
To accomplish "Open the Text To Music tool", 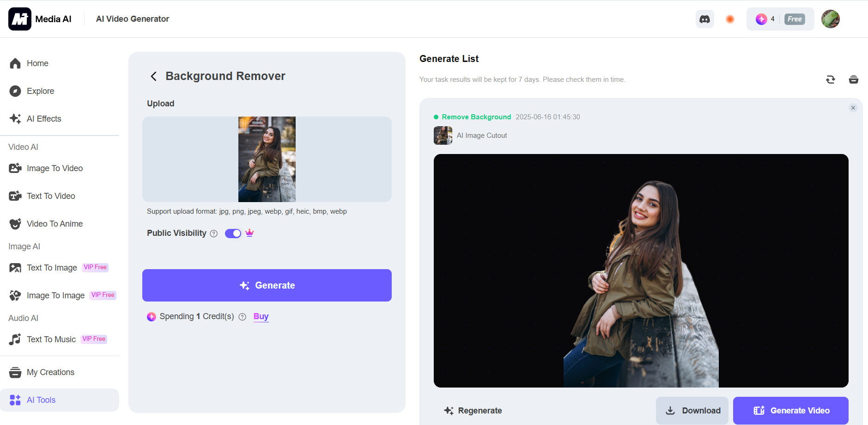I will (x=51, y=339).
